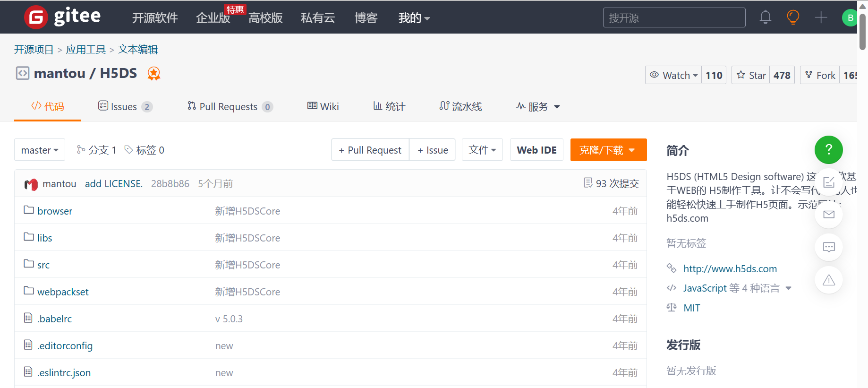868x388 pixels.
Task: Open the 我的 dropdown in header
Action: pyautogui.click(x=414, y=18)
